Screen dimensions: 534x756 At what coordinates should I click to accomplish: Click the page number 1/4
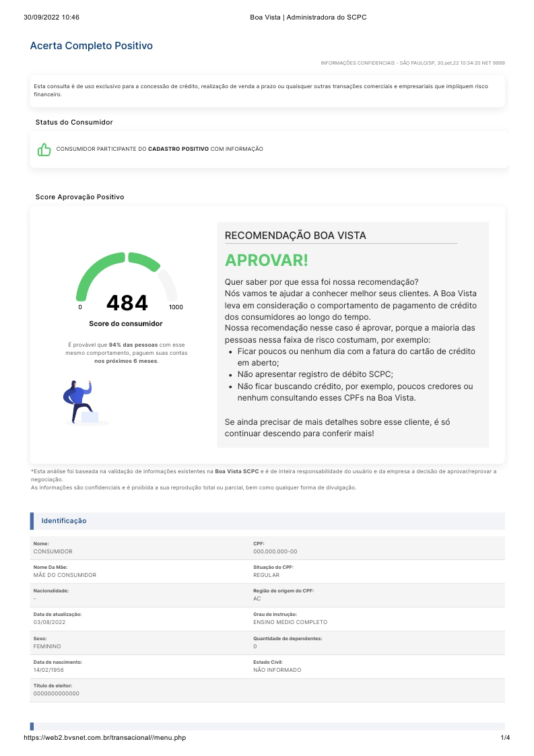pos(505,738)
